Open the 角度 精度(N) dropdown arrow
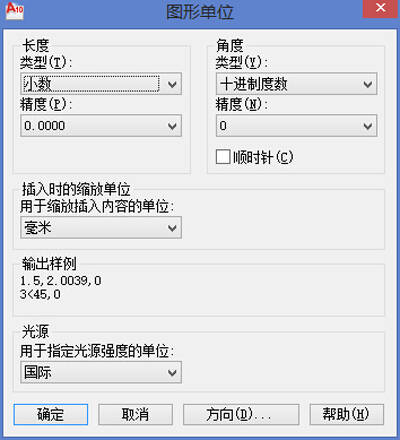This screenshot has width=400, height=440. point(368,126)
